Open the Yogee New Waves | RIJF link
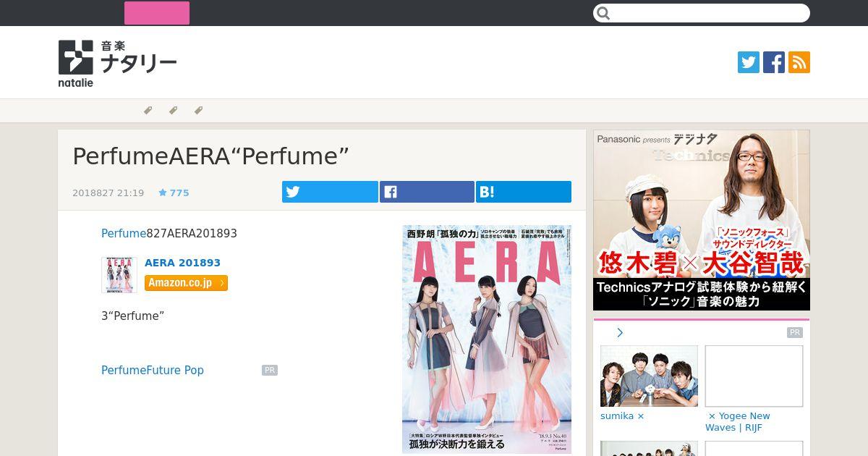 [x=738, y=422]
